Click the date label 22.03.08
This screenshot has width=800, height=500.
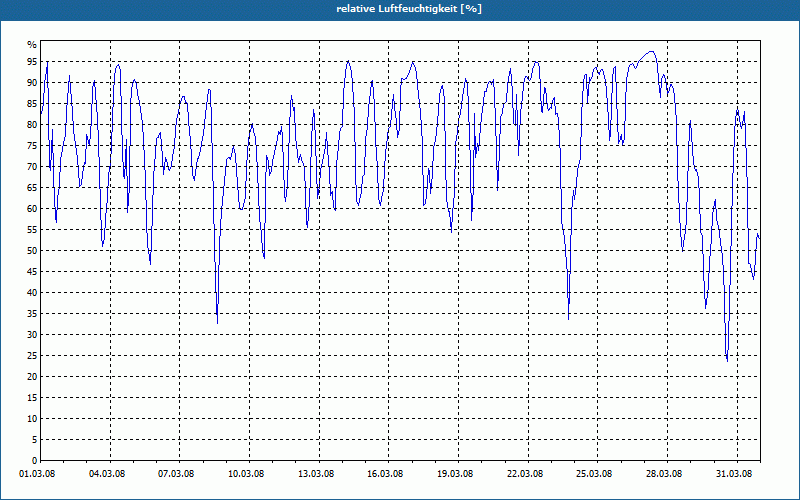[525, 474]
